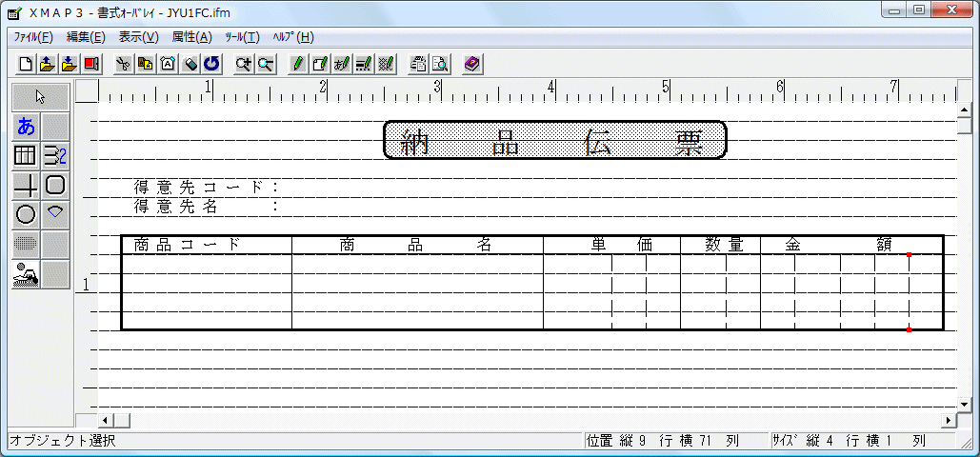
Task: Select the 'あ' text tool
Action: click(x=27, y=127)
